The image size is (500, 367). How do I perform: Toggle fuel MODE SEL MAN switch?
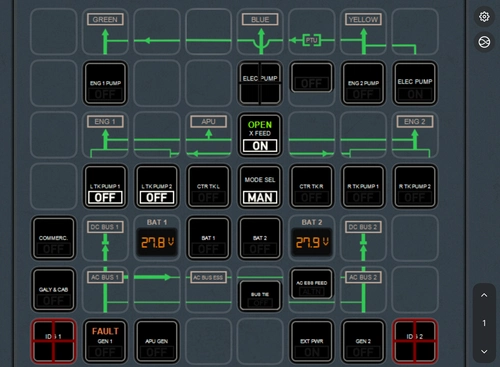tap(260, 187)
